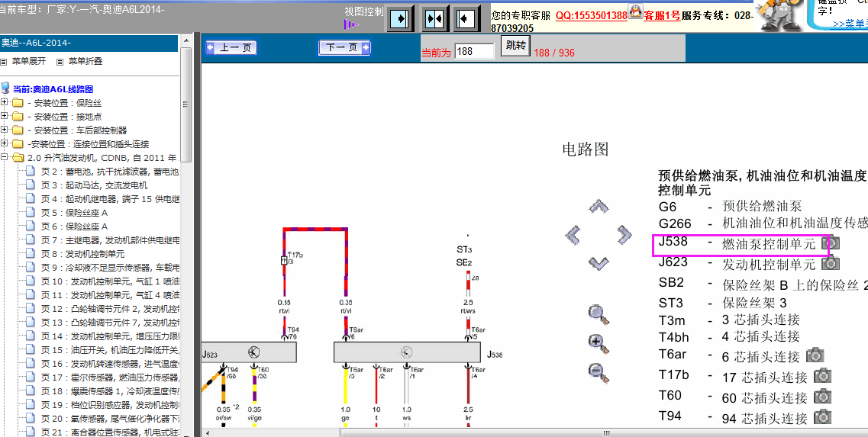Zoom in with the plus magnifier icon
Screen dimensions: 868x437
coord(599,343)
